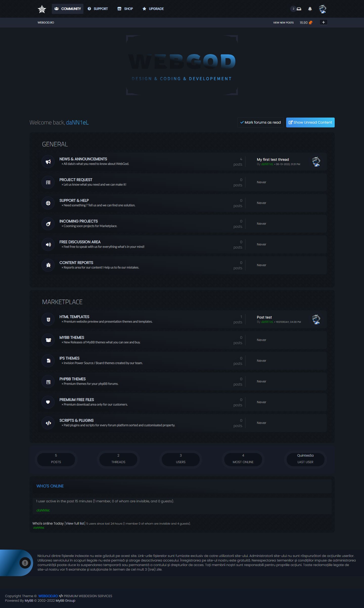Open user avatar in top bar
This screenshot has width=364, height=608.
(322, 9)
